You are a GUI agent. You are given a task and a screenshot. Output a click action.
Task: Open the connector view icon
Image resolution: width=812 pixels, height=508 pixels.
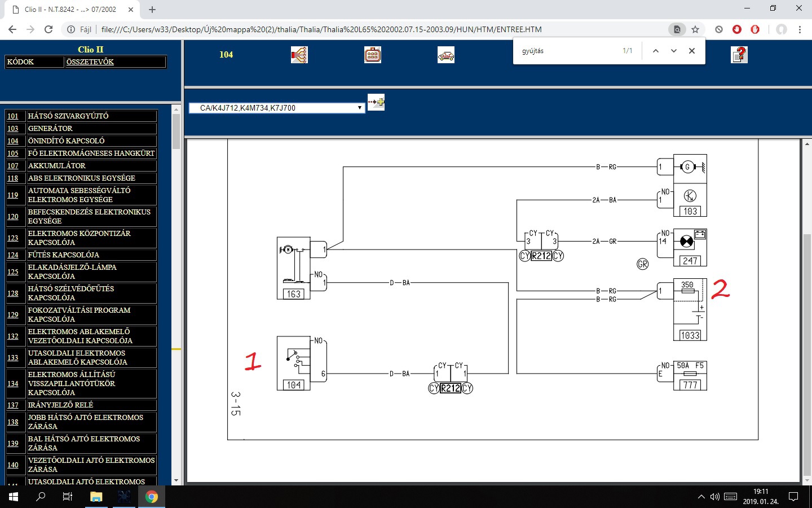[373, 55]
